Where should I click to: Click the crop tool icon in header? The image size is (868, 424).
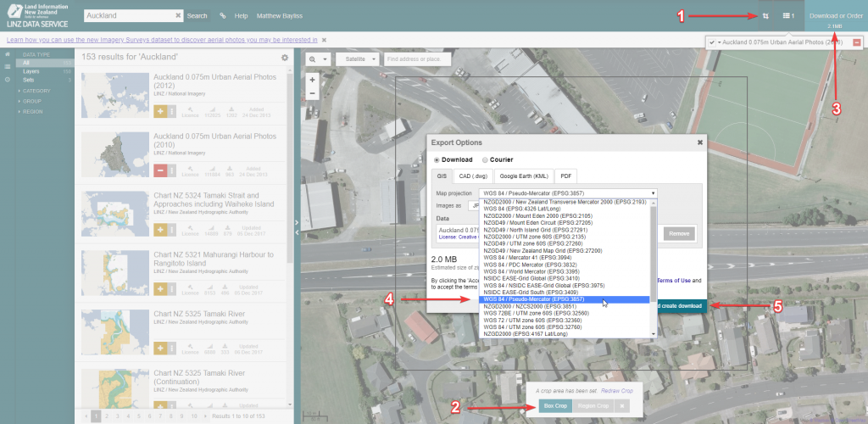coord(765,16)
